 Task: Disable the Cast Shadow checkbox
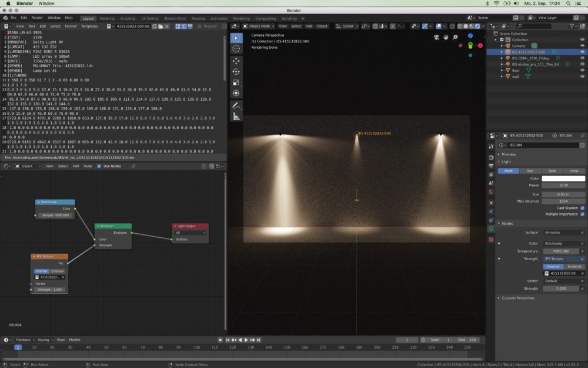[x=582, y=208]
